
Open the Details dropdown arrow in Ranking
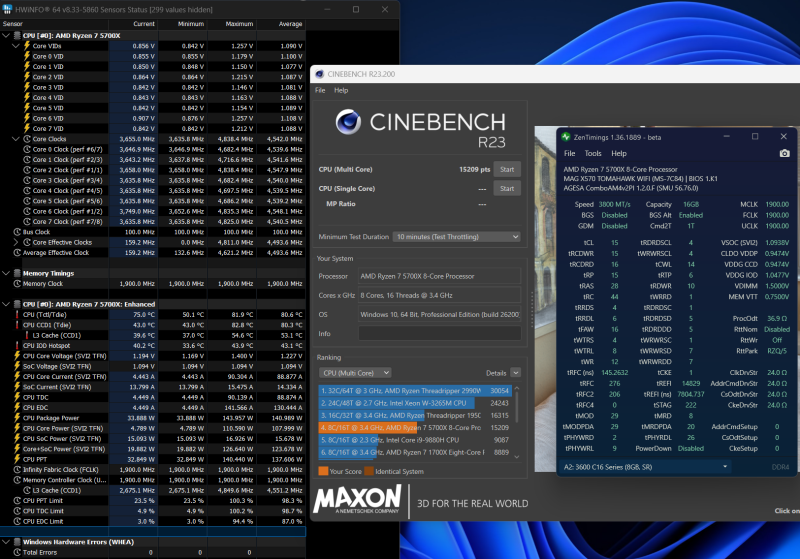pos(515,373)
